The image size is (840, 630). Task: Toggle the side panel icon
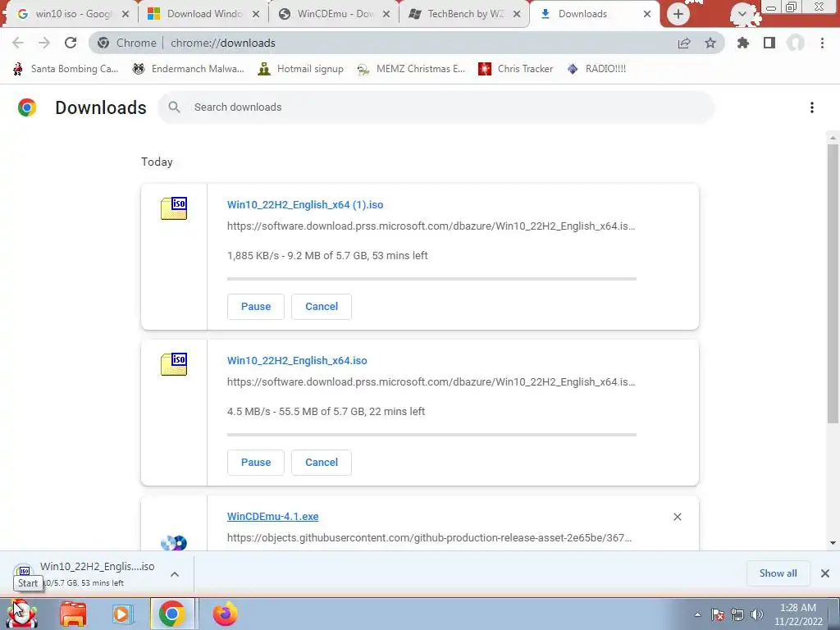[x=769, y=43]
